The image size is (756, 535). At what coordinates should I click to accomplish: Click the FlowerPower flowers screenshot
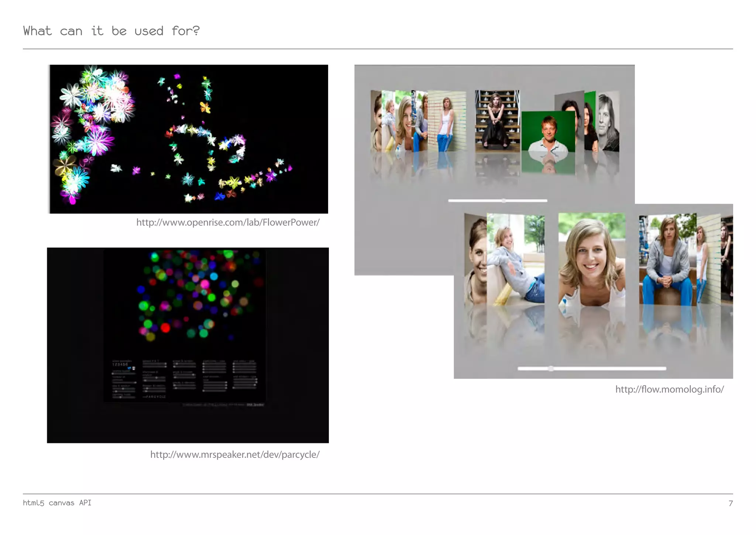click(x=189, y=139)
